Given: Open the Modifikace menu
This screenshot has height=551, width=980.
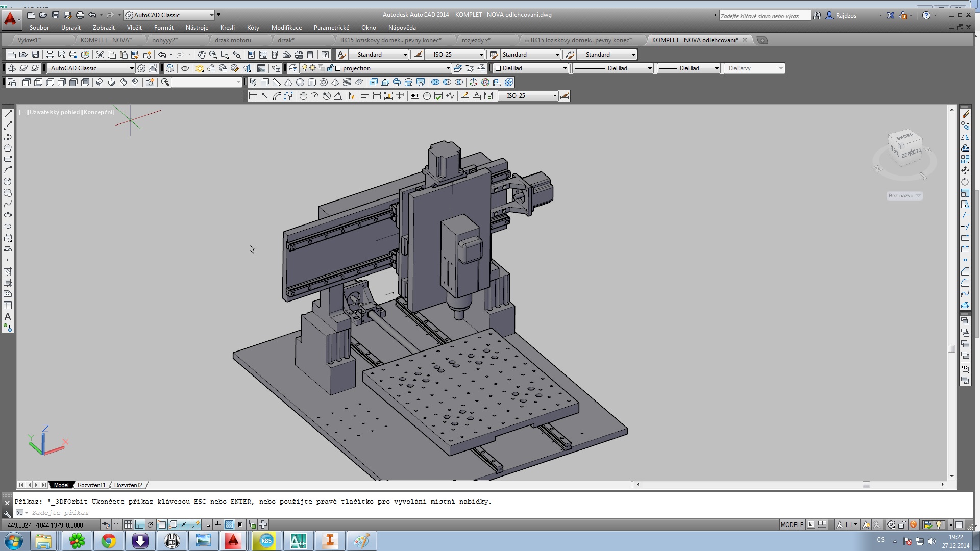Looking at the screenshot, I should pyautogui.click(x=286, y=28).
